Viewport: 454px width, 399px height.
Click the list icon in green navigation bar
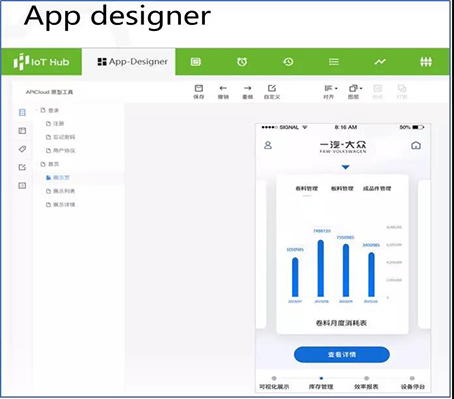point(334,62)
